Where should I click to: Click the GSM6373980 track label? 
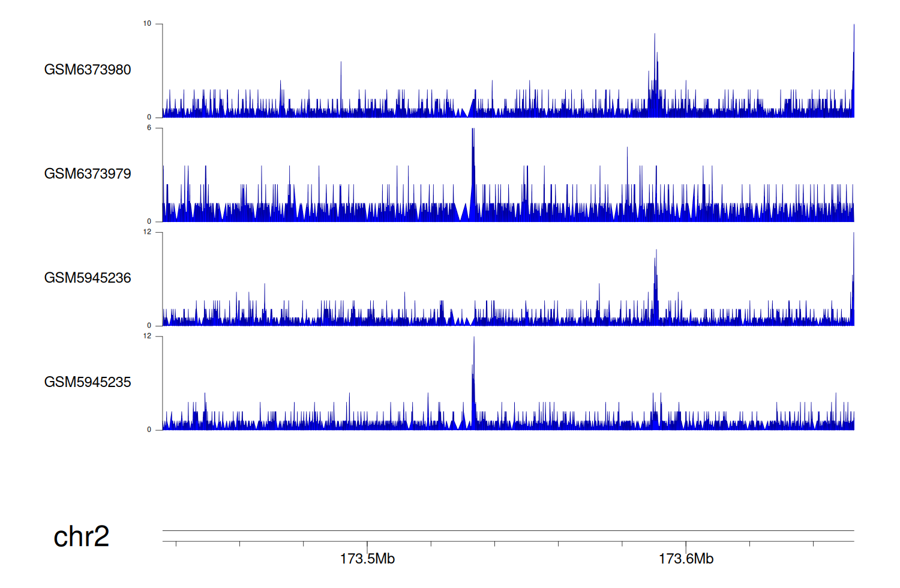[88, 70]
